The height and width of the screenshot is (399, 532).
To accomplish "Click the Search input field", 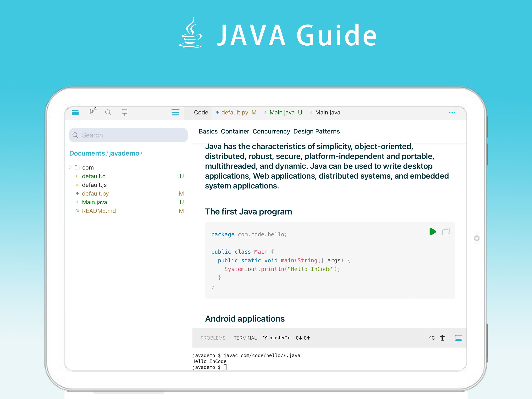I will (x=128, y=135).
